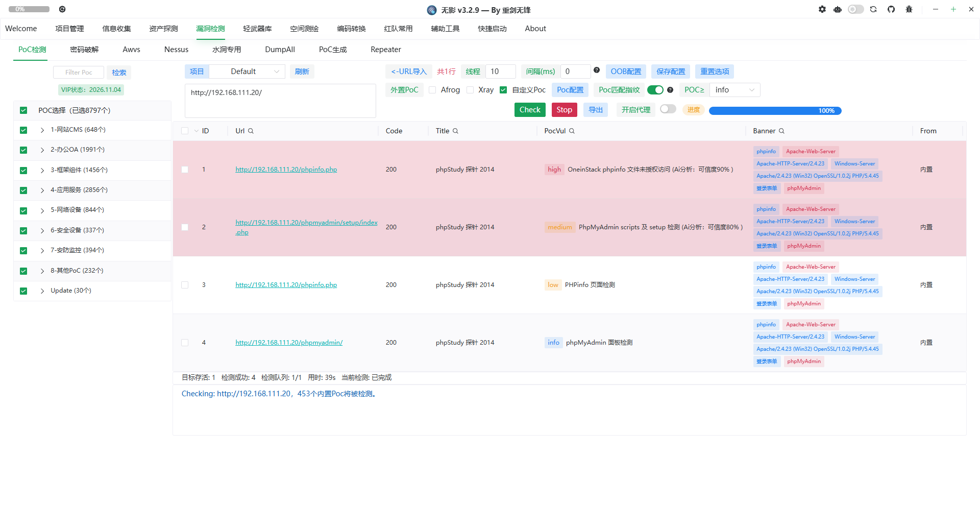Expand the 4-应用服务 tree node
This screenshot has height=527, width=980.
pyautogui.click(x=42, y=190)
